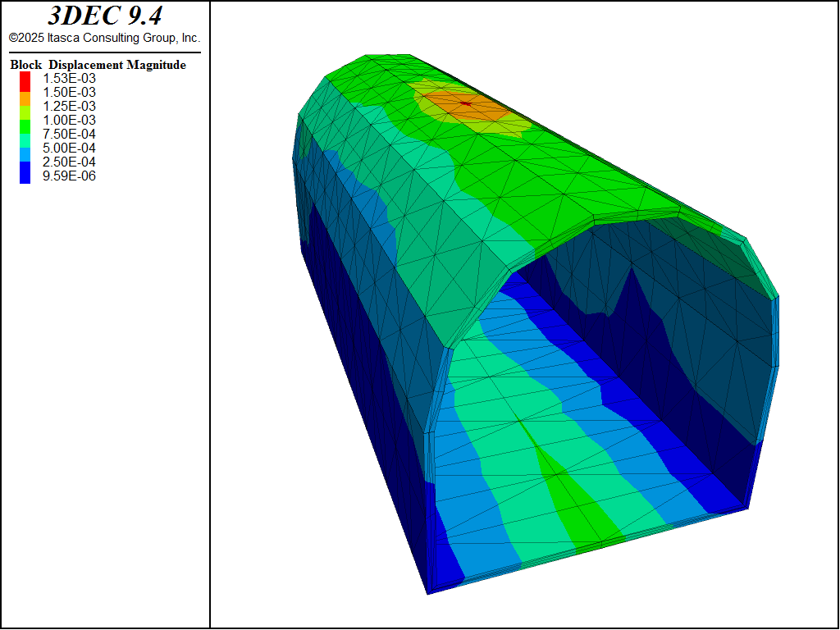Click the green 1.00E-03 legend swatch
The image size is (840, 630).
click(25, 121)
